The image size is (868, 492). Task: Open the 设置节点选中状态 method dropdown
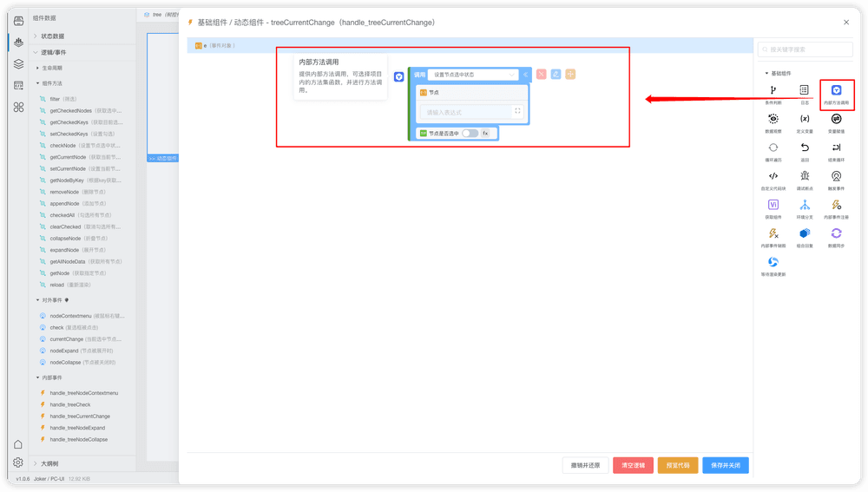473,74
